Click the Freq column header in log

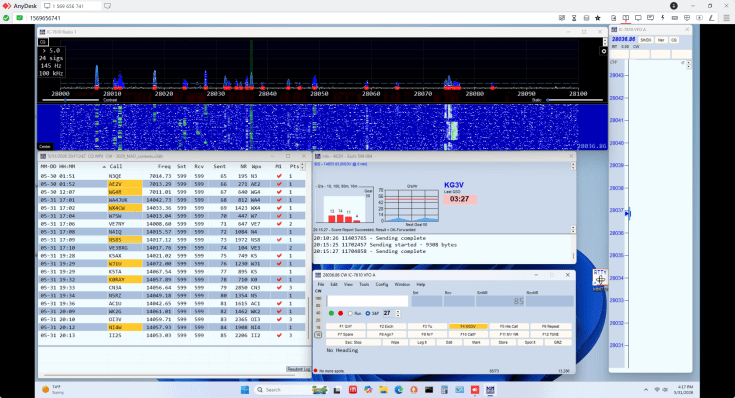(164, 166)
